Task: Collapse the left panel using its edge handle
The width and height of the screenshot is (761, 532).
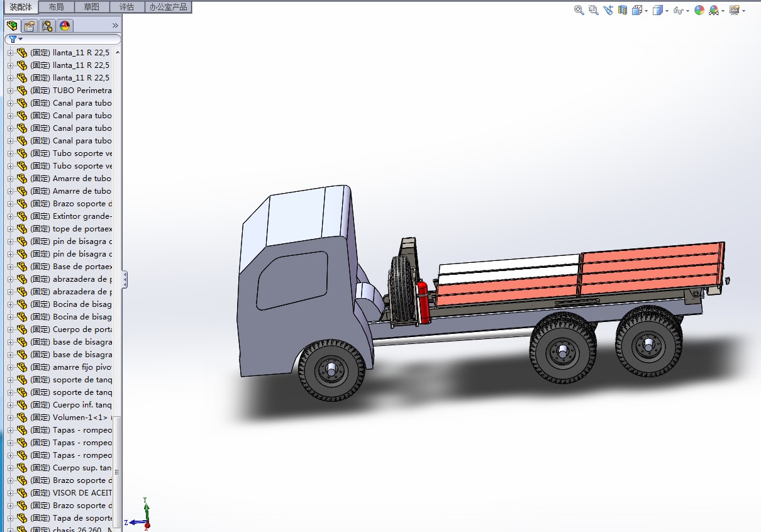Action: [x=125, y=279]
